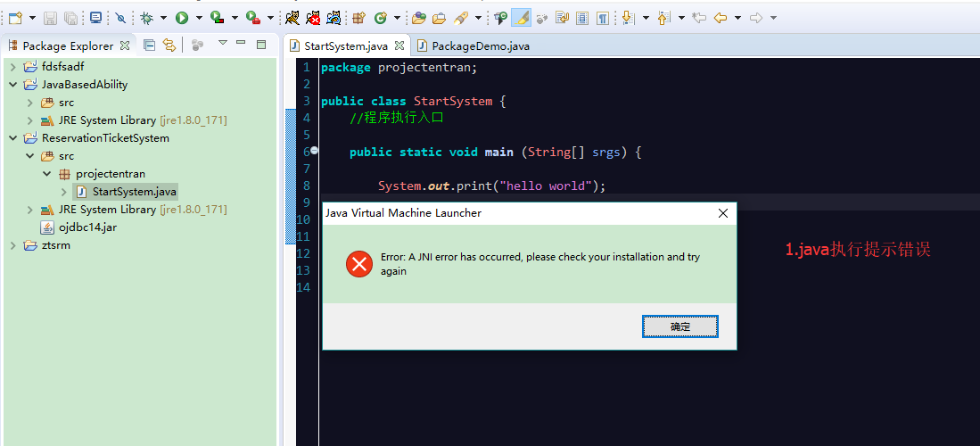Click the New Java Class icon
980x446 pixels.
pos(380,18)
